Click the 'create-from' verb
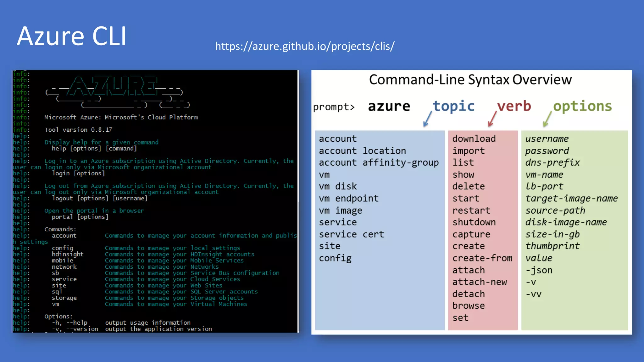This screenshot has width=644, height=362. [482, 258]
